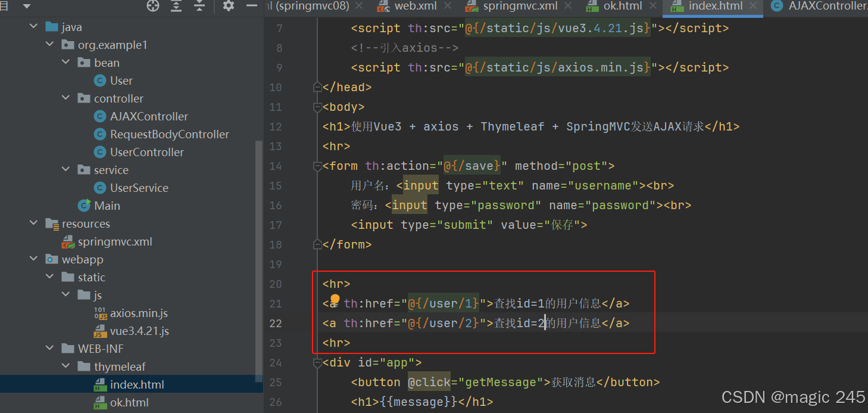Click the Expand All toolbar icon
The image size is (868, 413).
pos(176,6)
